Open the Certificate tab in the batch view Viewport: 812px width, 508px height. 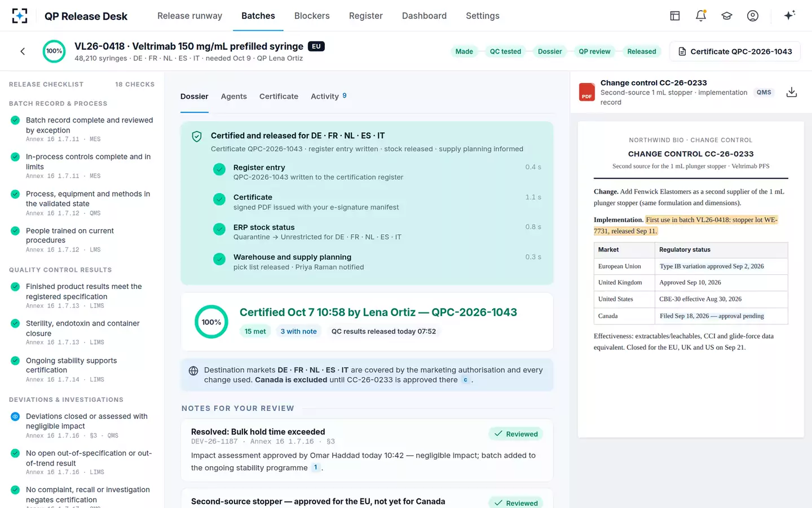point(279,97)
